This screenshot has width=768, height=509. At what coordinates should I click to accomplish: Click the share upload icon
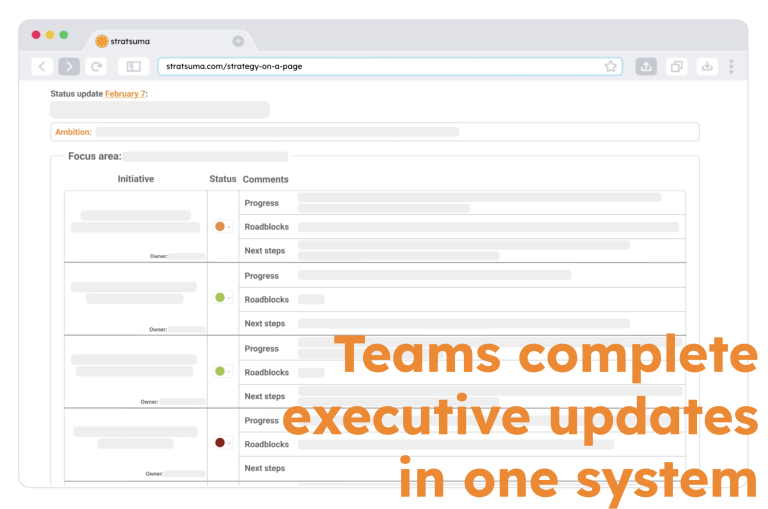[646, 66]
